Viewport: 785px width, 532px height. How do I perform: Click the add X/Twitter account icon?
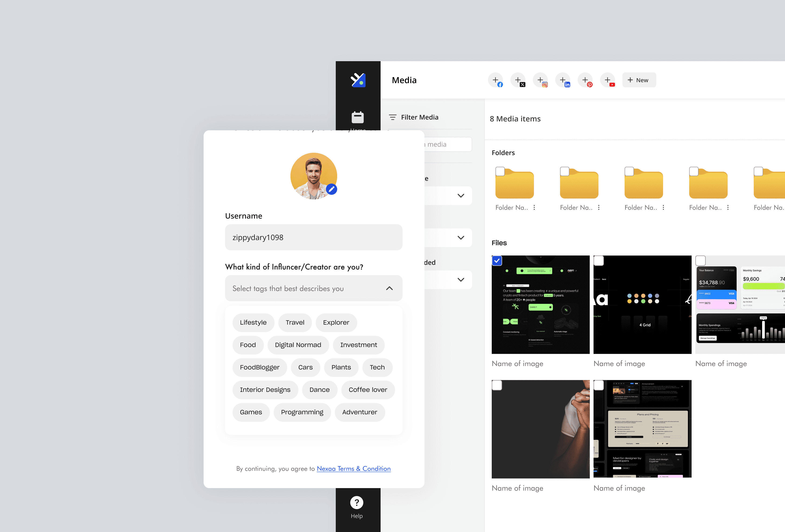[518, 80]
